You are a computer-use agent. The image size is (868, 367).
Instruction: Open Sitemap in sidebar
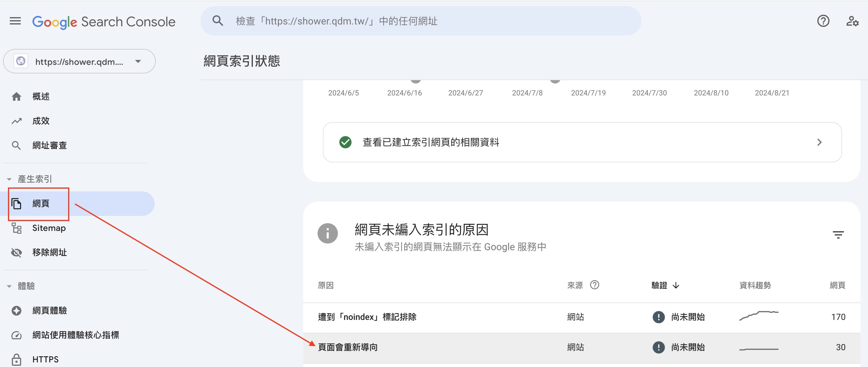49,228
